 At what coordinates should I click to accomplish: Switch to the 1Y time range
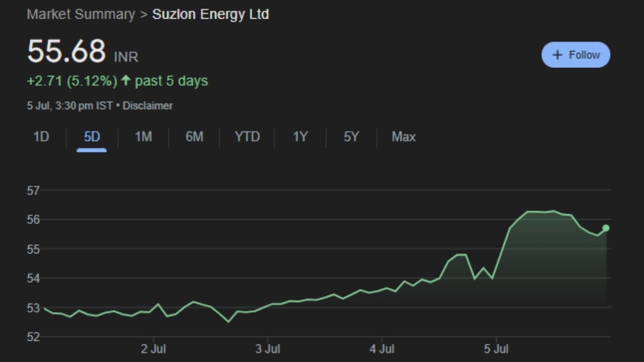(x=300, y=137)
